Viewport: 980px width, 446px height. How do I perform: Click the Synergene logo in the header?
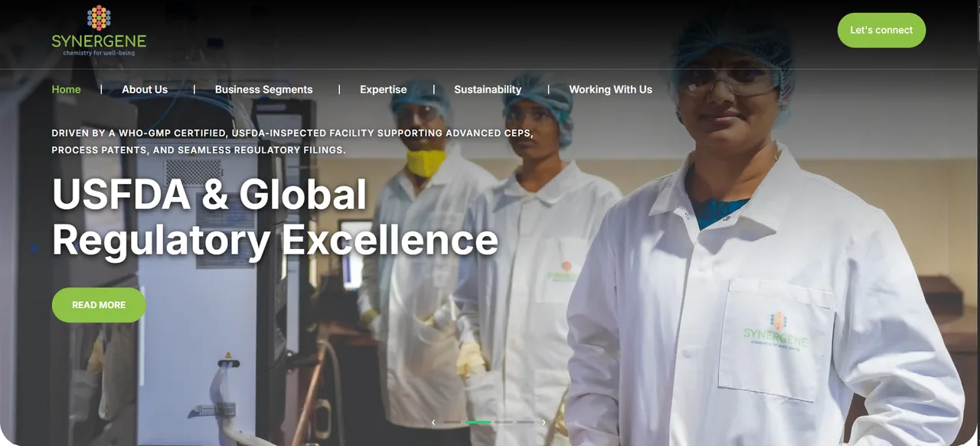click(x=99, y=31)
